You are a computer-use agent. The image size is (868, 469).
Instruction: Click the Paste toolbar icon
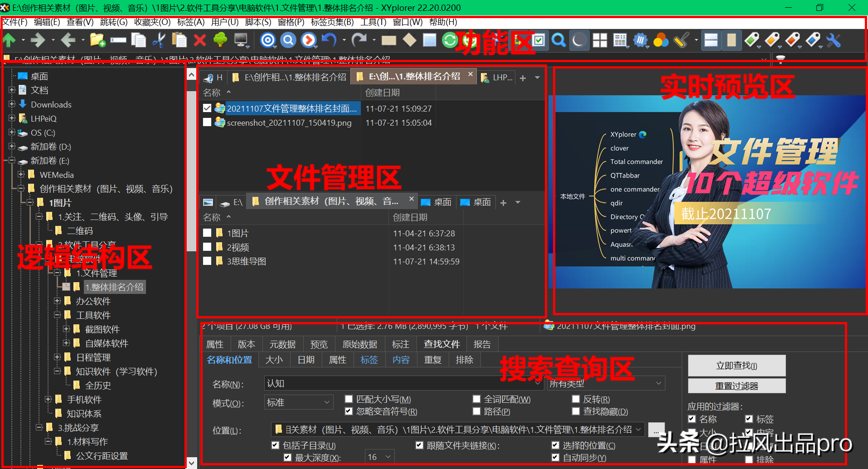[179, 40]
